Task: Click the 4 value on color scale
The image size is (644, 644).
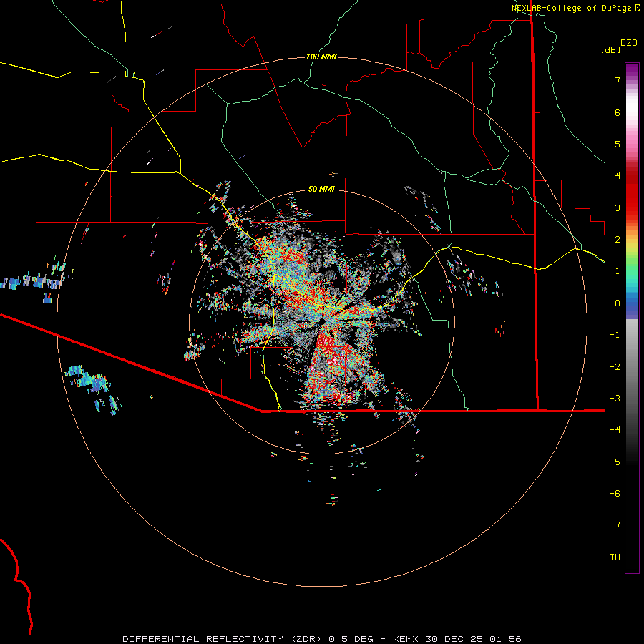Action: (618, 176)
